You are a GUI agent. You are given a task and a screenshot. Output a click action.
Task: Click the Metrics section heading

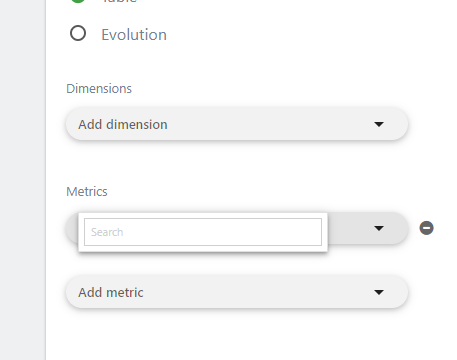[87, 192]
